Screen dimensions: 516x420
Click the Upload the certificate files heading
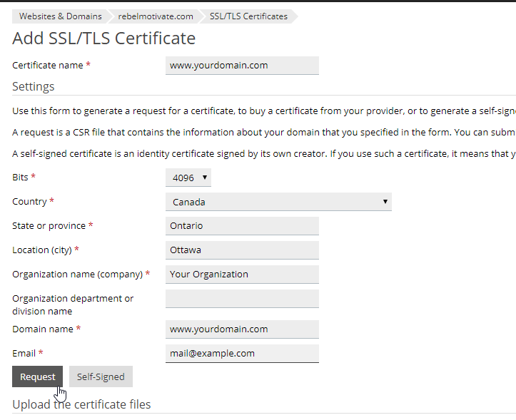pyautogui.click(x=81, y=404)
